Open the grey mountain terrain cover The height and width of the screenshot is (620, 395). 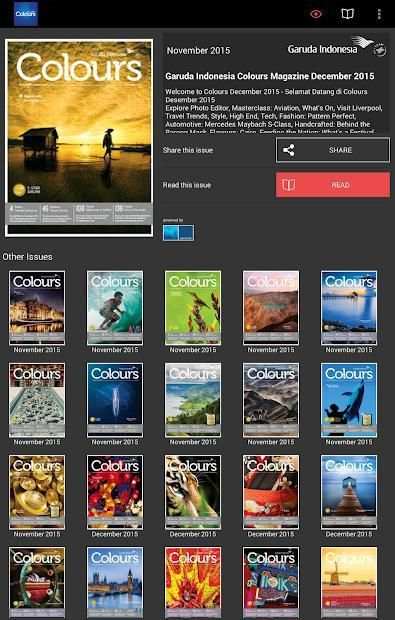click(x=271, y=400)
